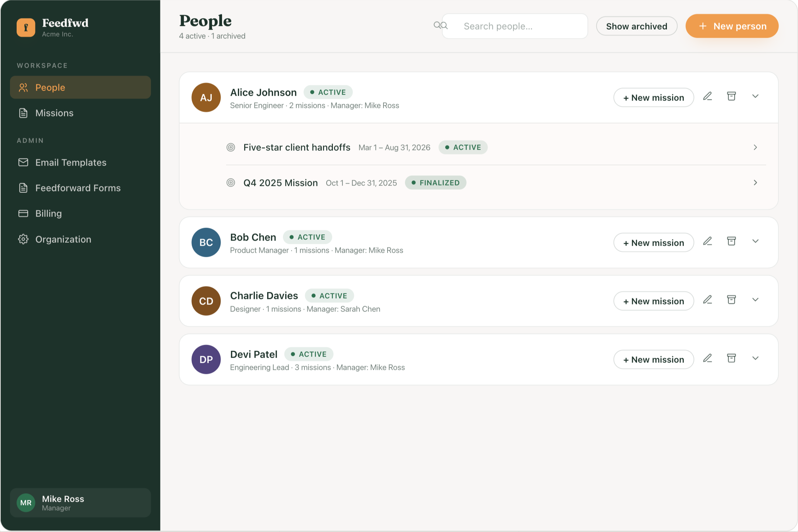This screenshot has height=532, width=798.
Task: Click the New person button
Action: [x=732, y=26]
